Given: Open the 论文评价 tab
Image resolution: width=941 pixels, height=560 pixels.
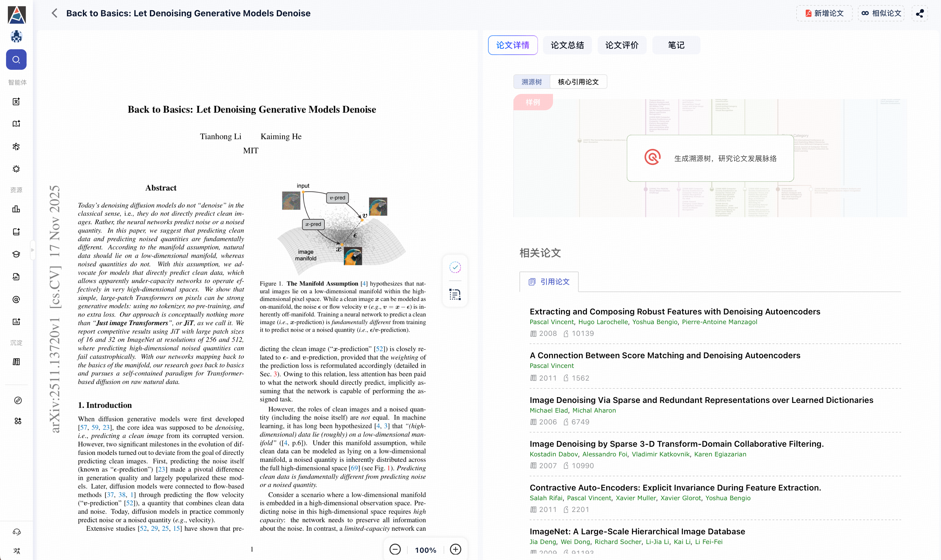Looking at the screenshot, I should tap(622, 45).
